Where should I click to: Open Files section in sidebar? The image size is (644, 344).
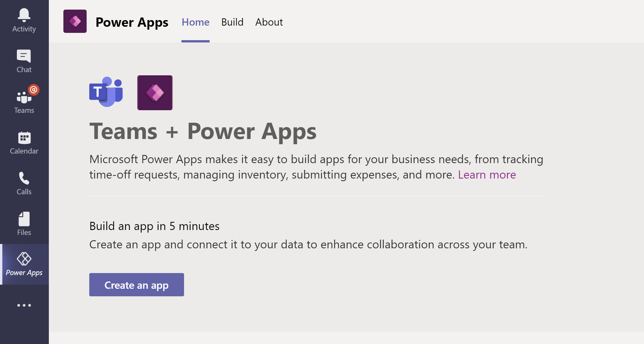[24, 224]
